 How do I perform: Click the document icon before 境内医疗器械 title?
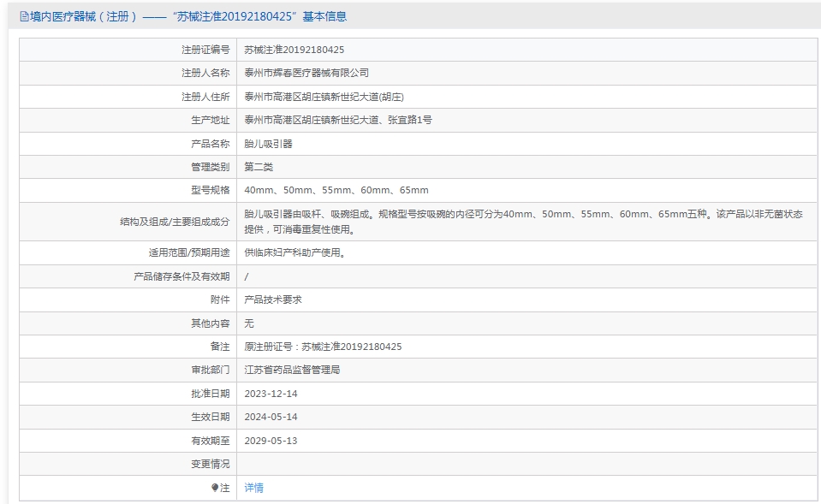[x=24, y=17]
